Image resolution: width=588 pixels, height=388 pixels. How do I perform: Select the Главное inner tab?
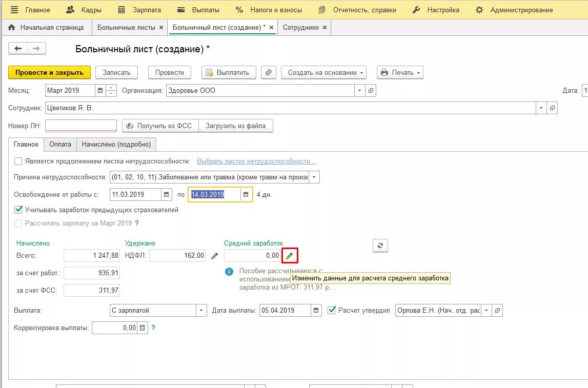point(26,145)
